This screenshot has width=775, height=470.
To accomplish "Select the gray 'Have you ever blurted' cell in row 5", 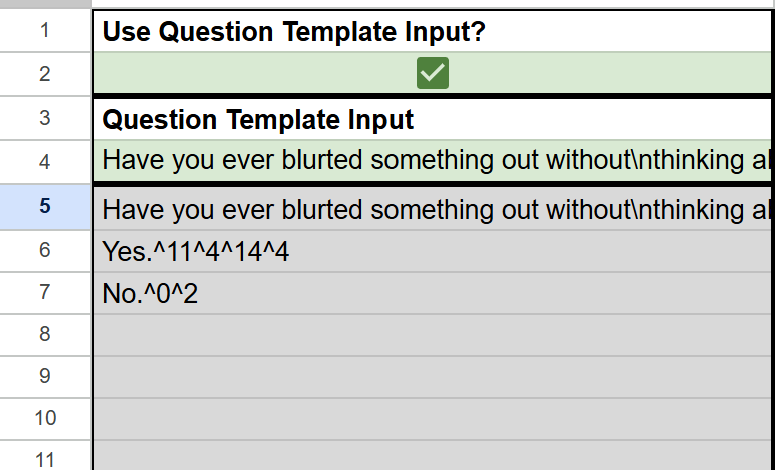I will (x=434, y=210).
